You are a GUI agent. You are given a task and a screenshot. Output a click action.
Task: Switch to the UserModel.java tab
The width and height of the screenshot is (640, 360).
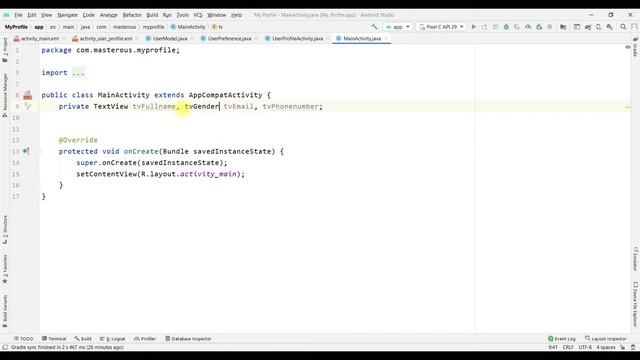click(169, 38)
